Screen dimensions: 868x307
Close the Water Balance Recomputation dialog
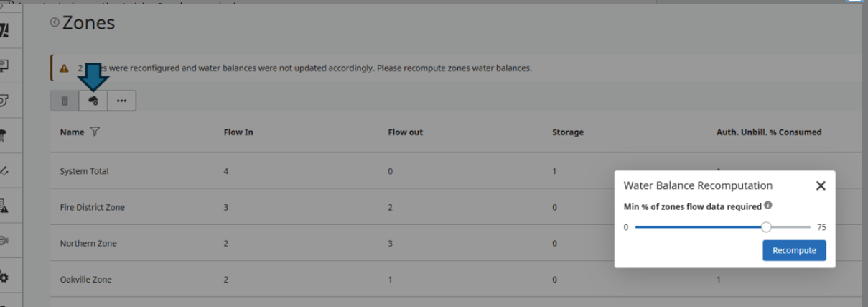coord(821,185)
